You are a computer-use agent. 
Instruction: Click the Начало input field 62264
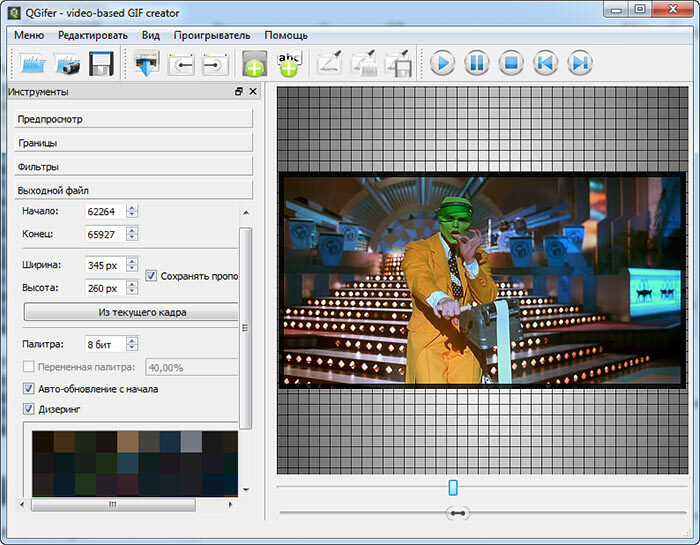pyautogui.click(x=105, y=211)
